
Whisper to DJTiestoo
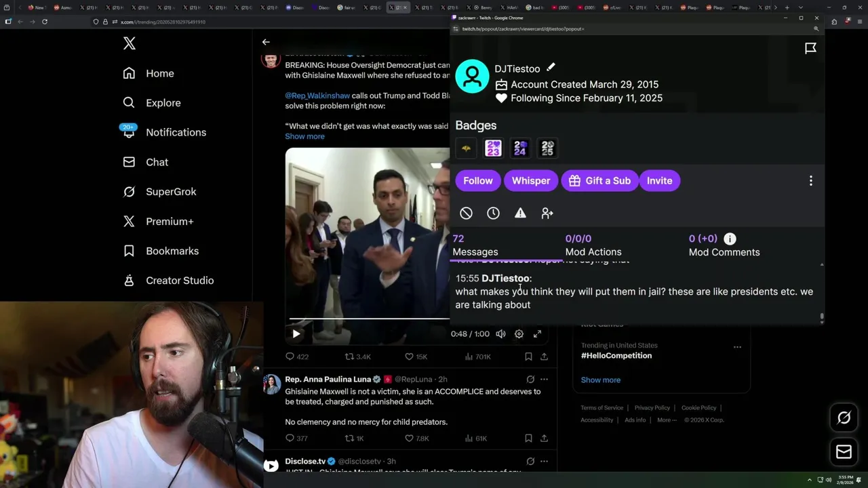[531, 181]
